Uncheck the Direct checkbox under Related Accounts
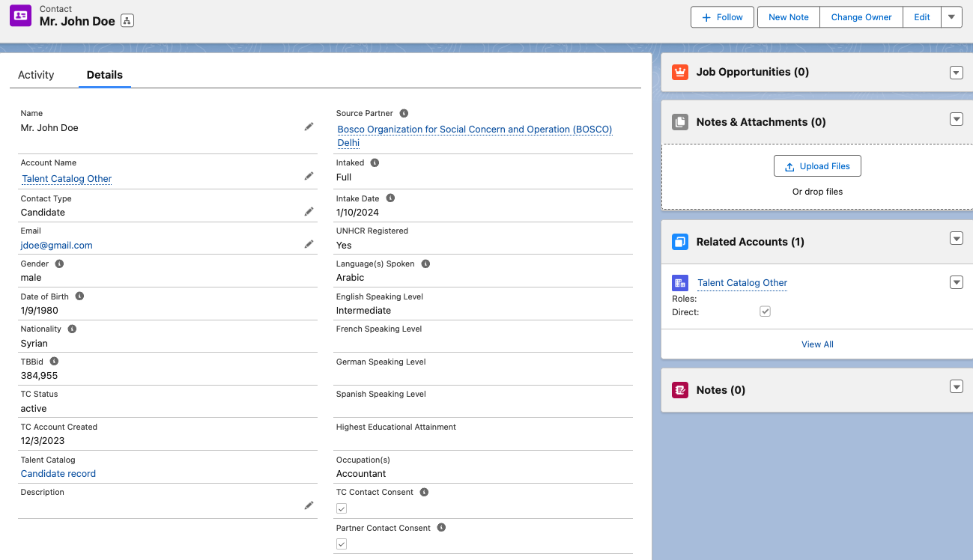This screenshot has height=560, width=973. 765,311
